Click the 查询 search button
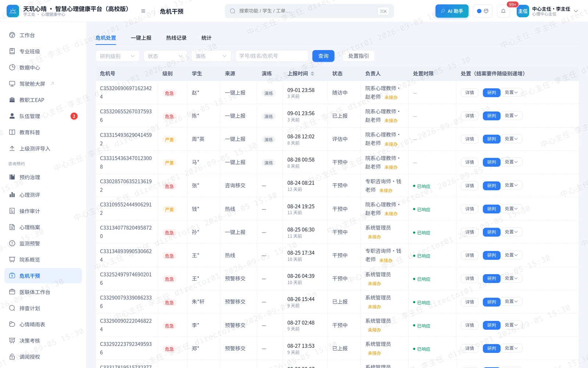588x368 pixels. [323, 56]
